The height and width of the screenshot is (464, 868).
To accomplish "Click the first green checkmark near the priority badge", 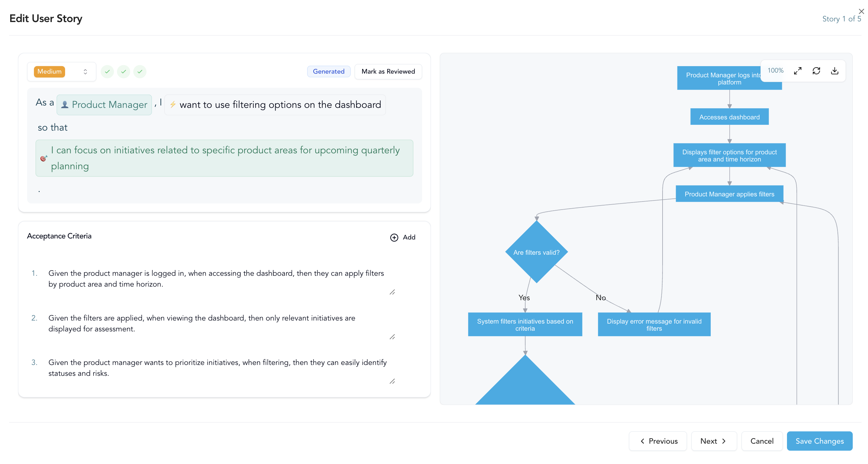I will tap(107, 72).
